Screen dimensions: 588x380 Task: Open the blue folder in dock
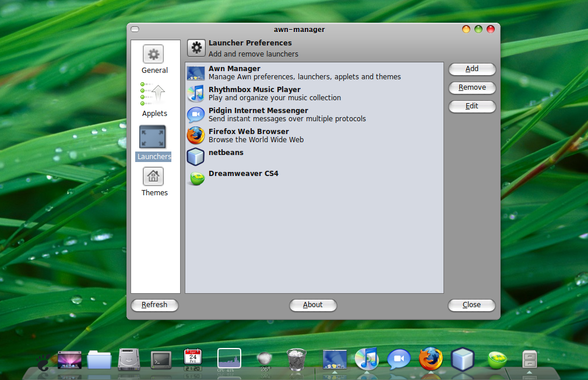99,360
